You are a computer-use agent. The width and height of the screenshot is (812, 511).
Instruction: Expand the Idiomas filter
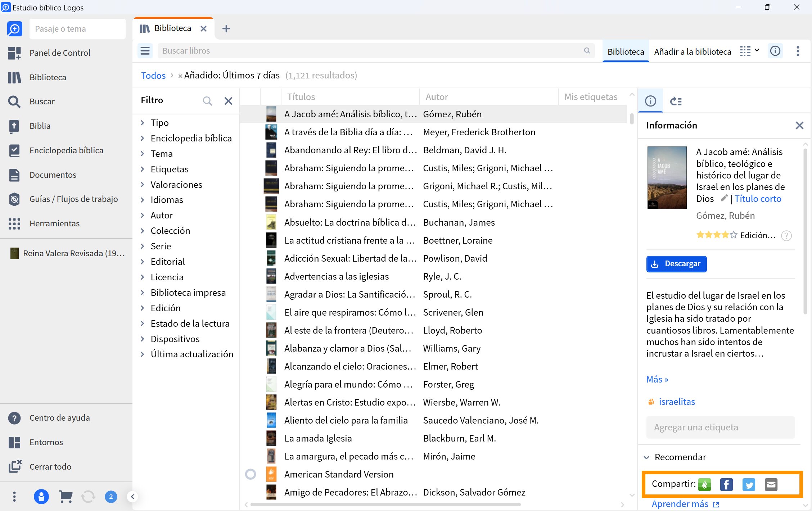143,200
